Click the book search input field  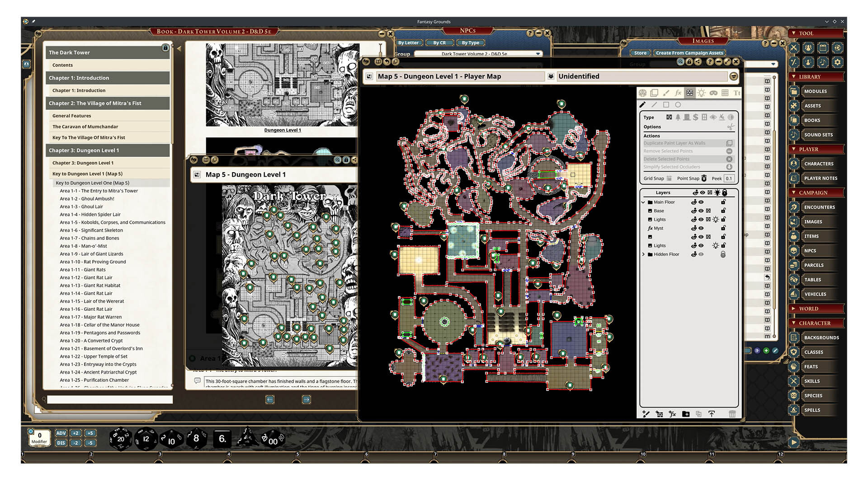pos(110,399)
